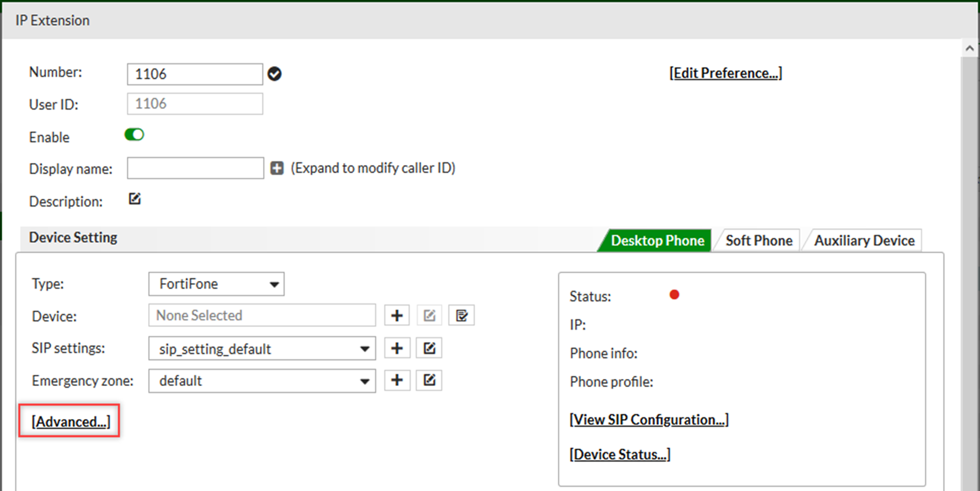The height and width of the screenshot is (491, 980).
Task: Open the Type dropdown showing FortiFone
Action: tap(216, 284)
